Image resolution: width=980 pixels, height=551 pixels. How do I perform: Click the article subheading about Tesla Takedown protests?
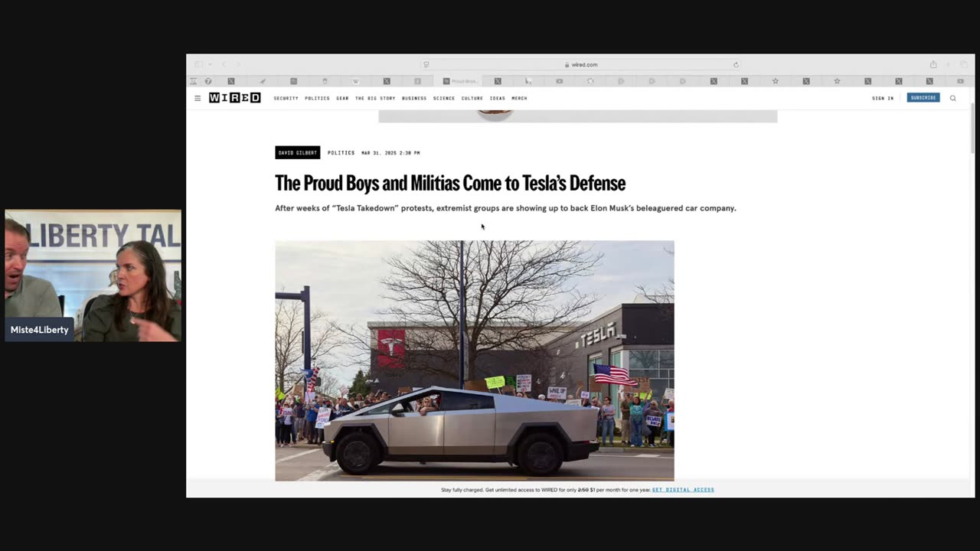(x=505, y=208)
